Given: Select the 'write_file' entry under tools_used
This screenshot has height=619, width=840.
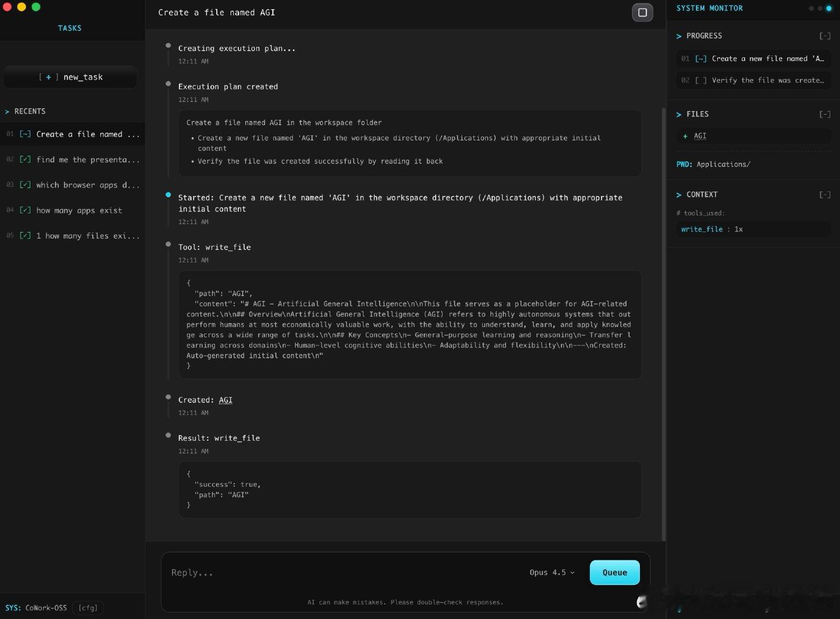Looking at the screenshot, I should 753,229.
